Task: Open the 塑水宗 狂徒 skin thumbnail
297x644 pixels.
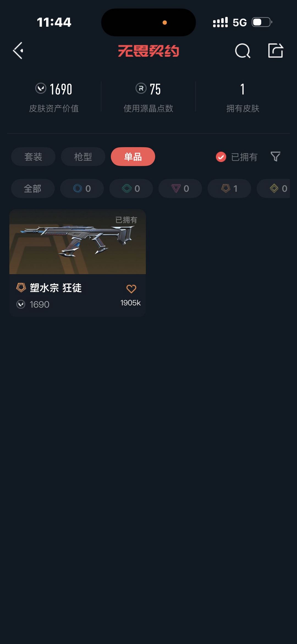Action: point(78,242)
